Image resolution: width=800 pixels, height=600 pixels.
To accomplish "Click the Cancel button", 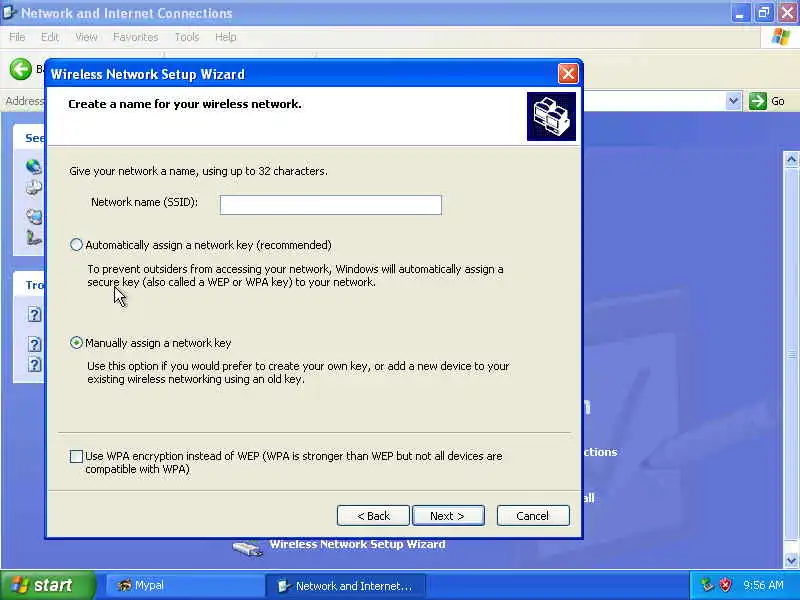I will (533, 516).
